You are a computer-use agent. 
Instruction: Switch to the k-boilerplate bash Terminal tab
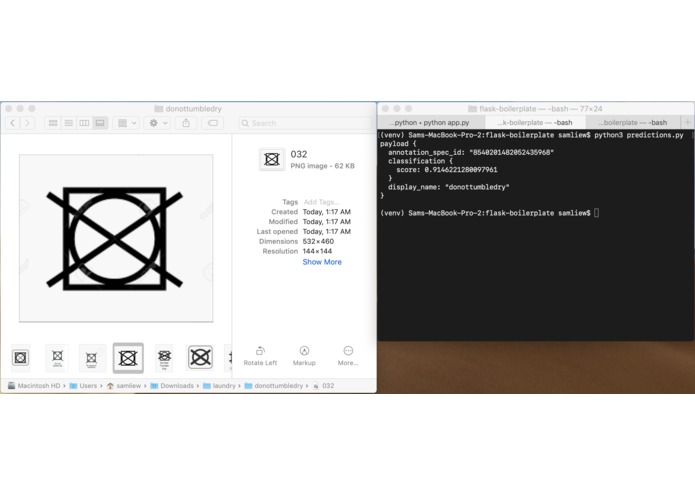pos(535,122)
